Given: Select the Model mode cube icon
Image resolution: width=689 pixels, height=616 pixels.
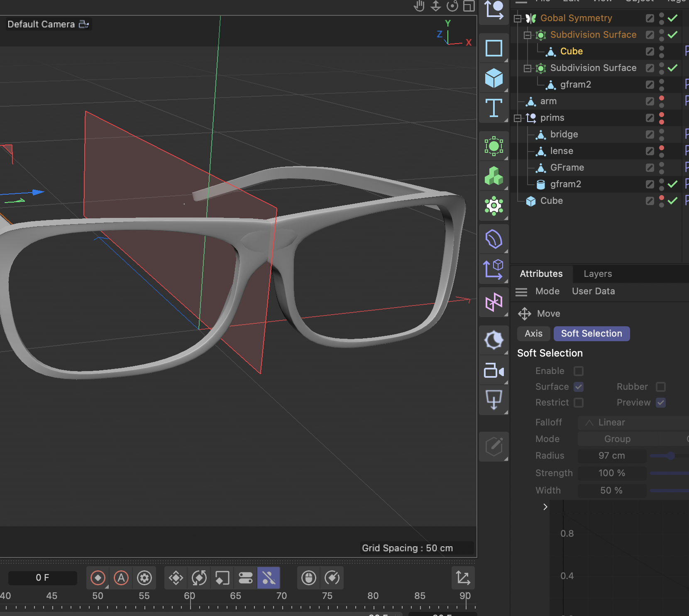Looking at the screenshot, I should coord(494,78).
